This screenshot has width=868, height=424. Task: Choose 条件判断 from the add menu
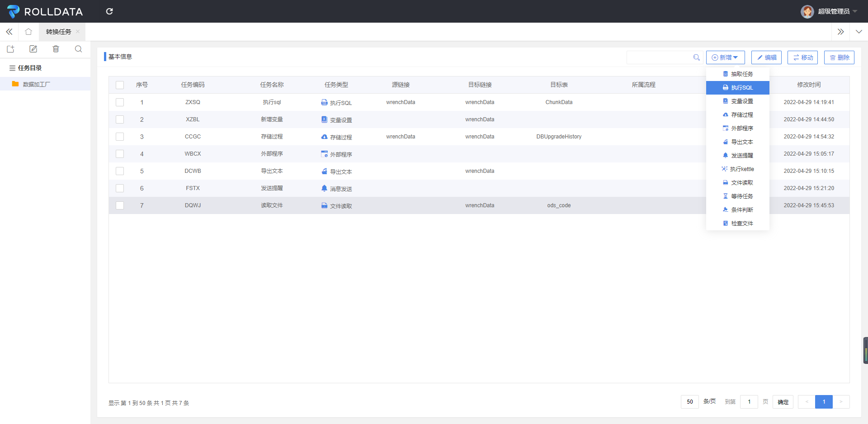738,210
